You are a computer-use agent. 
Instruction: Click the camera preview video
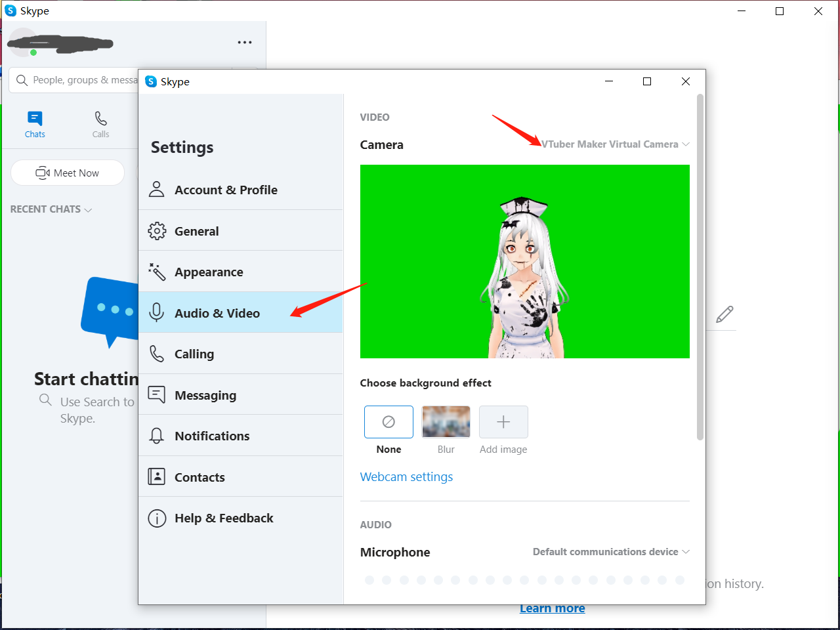coord(525,261)
